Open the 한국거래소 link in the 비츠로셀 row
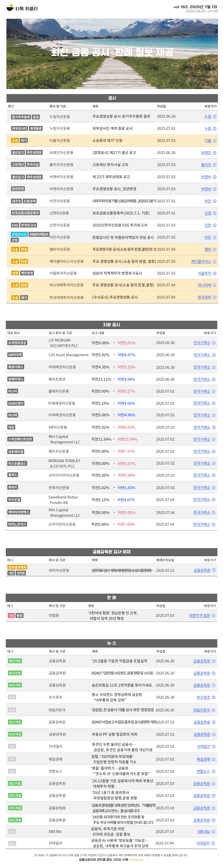Image resolution: width=223 pixels, height=868 pixels. pyautogui.click(x=202, y=500)
